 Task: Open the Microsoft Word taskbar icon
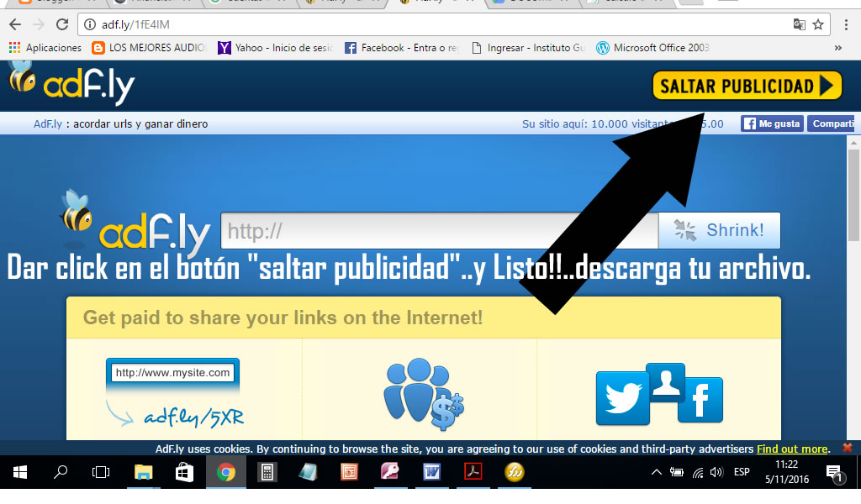coord(431,471)
